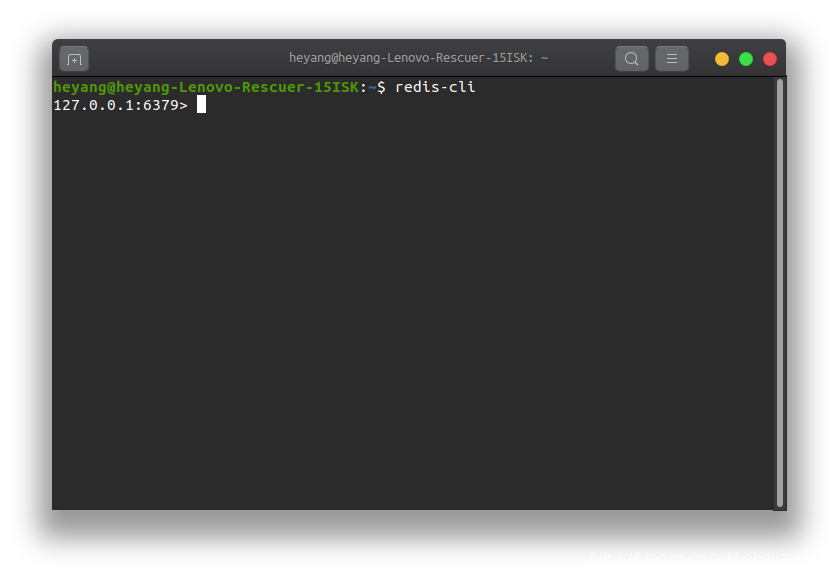Click the 127.0.0.1:6379> prompt
Image resolution: width=840 pixels, height=577 pixels.
click(121, 105)
